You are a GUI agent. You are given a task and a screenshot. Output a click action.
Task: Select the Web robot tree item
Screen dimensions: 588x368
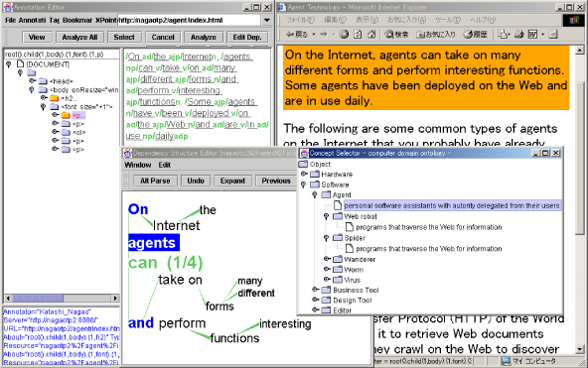pos(361,216)
